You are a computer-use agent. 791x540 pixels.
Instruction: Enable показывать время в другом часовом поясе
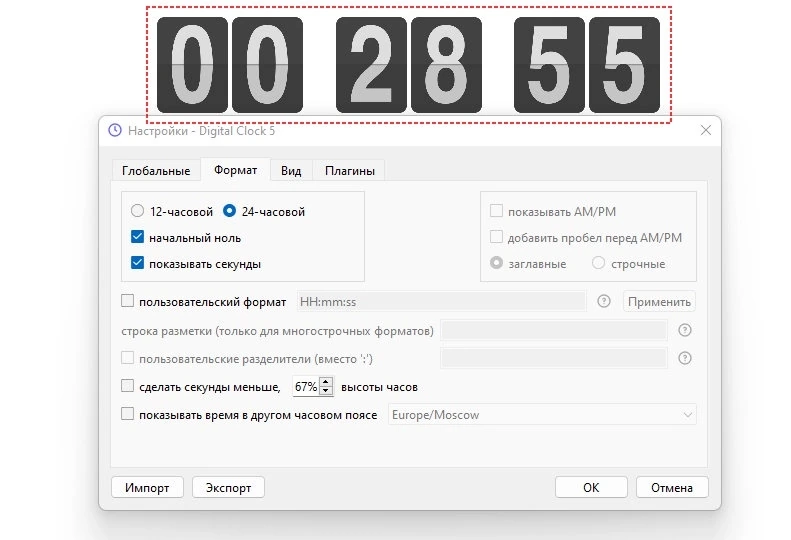[128, 414]
